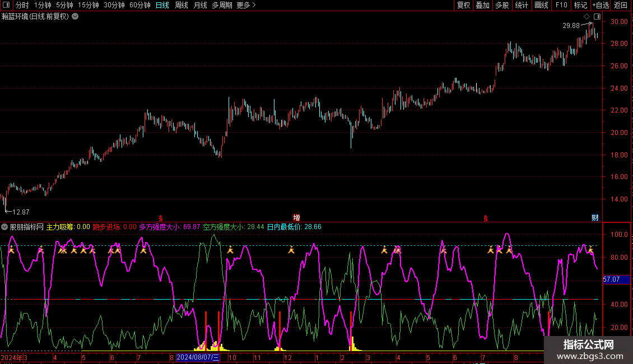Click the first red $ dividend marker
The image size is (633, 364).
161,217
